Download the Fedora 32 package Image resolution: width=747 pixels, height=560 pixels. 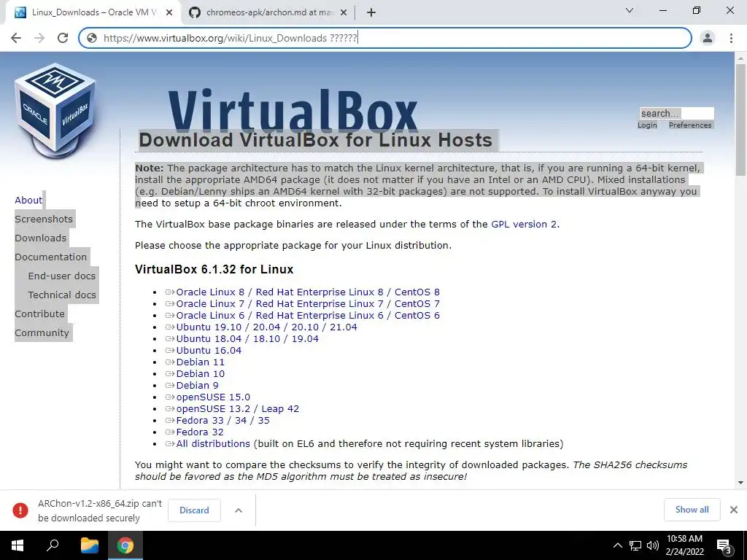(x=200, y=432)
